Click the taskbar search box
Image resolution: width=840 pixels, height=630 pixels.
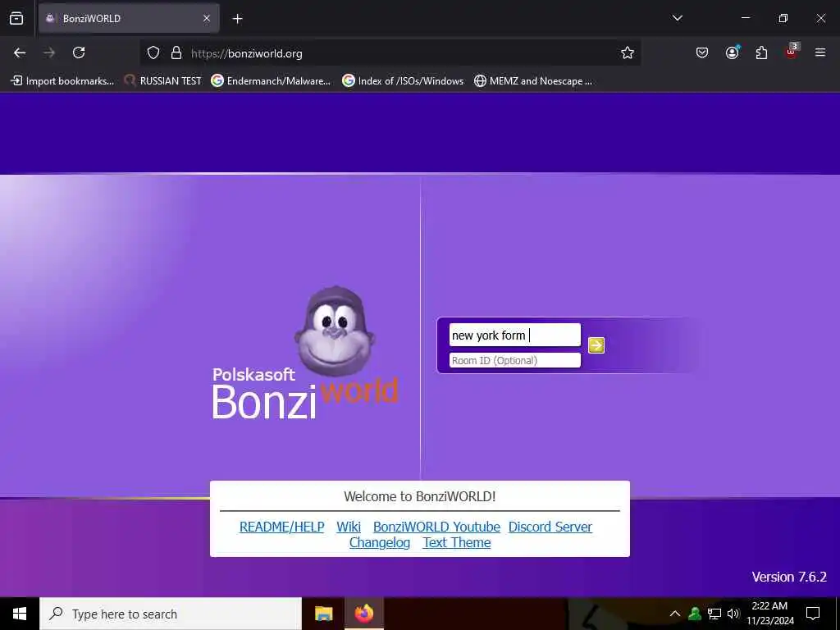pyautogui.click(x=171, y=614)
